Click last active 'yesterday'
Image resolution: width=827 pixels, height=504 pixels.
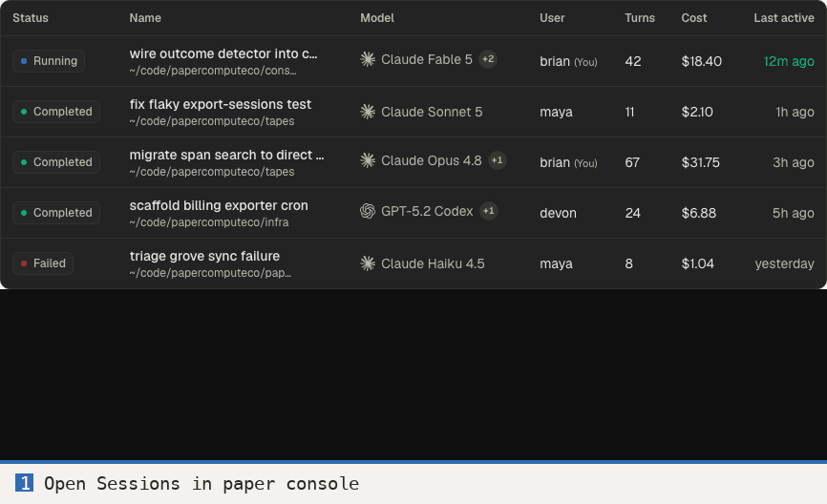pos(784,263)
